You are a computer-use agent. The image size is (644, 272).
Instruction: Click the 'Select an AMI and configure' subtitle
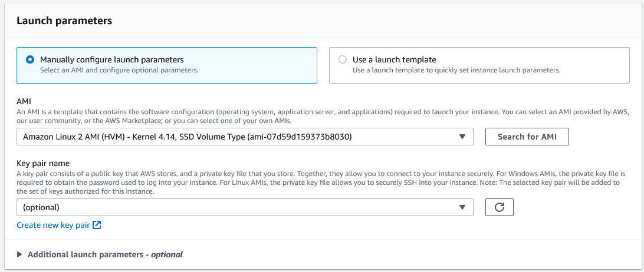(119, 70)
